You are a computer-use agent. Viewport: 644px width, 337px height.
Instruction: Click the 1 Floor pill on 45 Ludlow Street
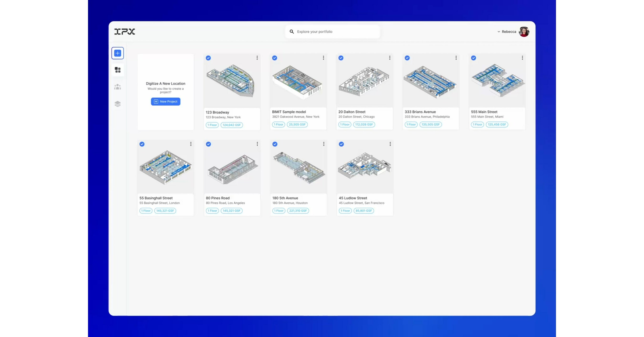345,211
